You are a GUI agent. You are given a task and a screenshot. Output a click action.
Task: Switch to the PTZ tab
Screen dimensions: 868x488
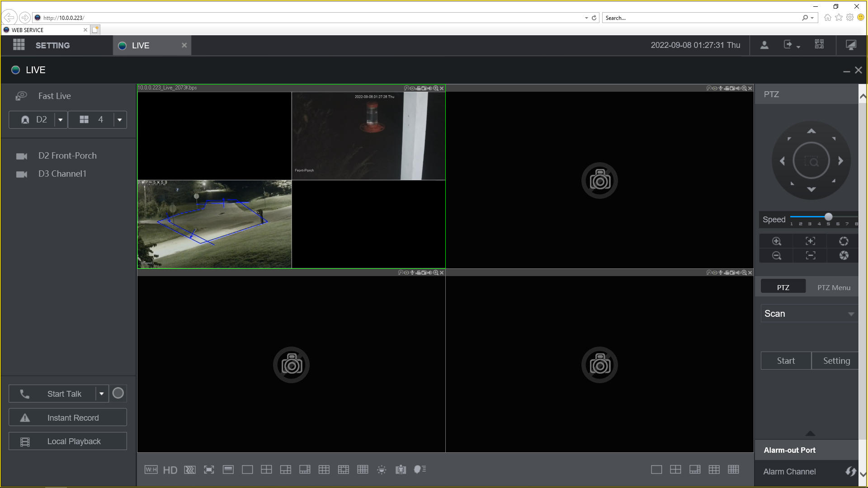point(783,287)
